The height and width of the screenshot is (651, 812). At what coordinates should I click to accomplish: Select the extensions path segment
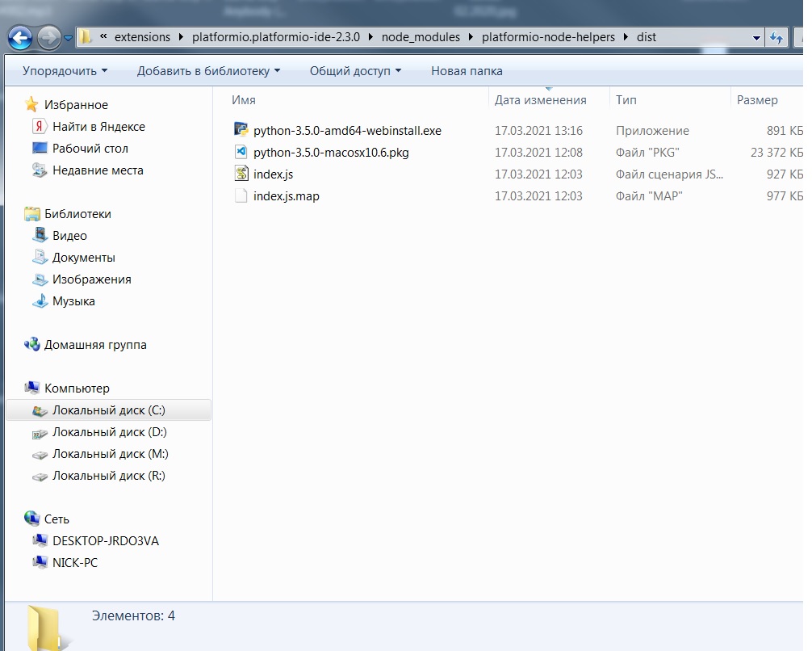(142, 37)
